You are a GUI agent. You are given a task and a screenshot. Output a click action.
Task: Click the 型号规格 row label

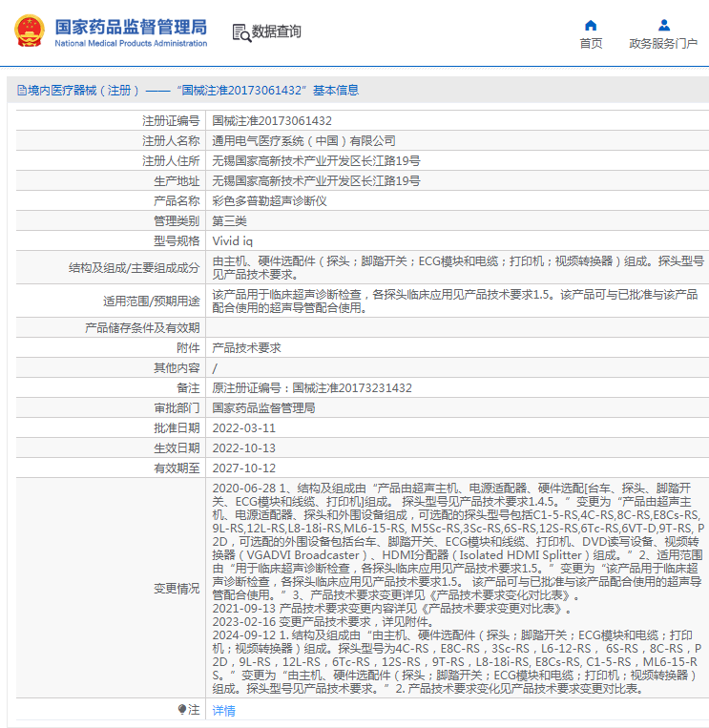[177, 241]
